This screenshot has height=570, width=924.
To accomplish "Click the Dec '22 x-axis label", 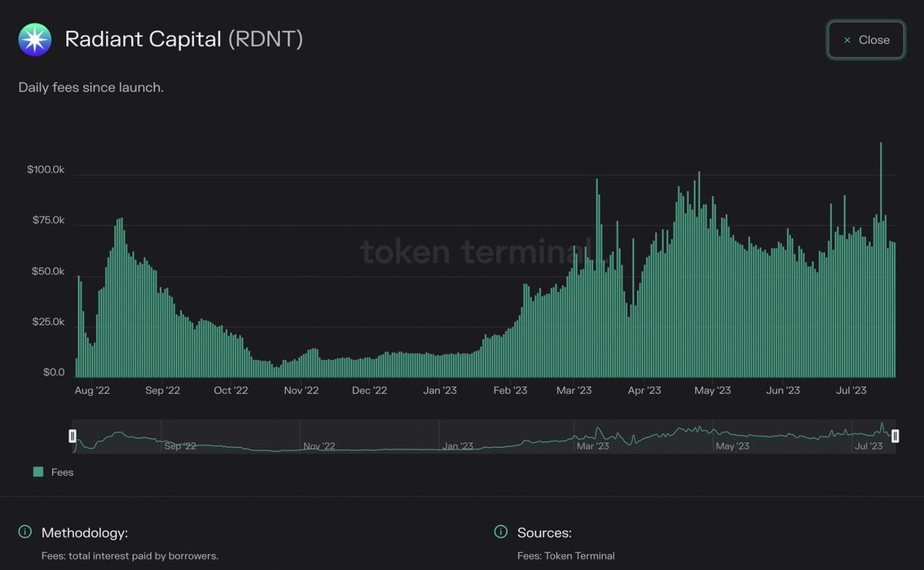I will 369,390.
